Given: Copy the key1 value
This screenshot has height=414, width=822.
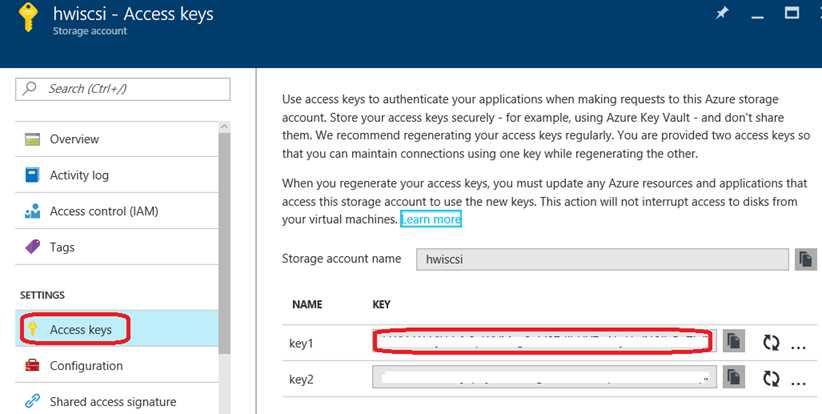Looking at the screenshot, I should coord(734,341).
